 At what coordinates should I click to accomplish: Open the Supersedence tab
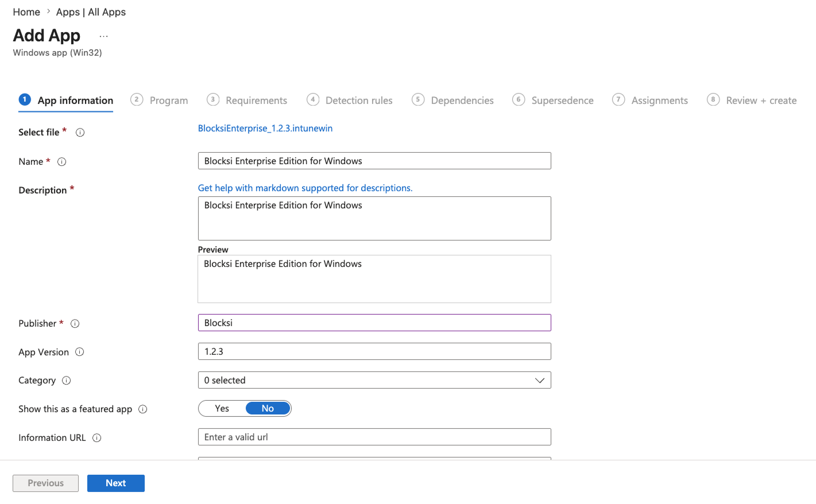click(553, 100)
